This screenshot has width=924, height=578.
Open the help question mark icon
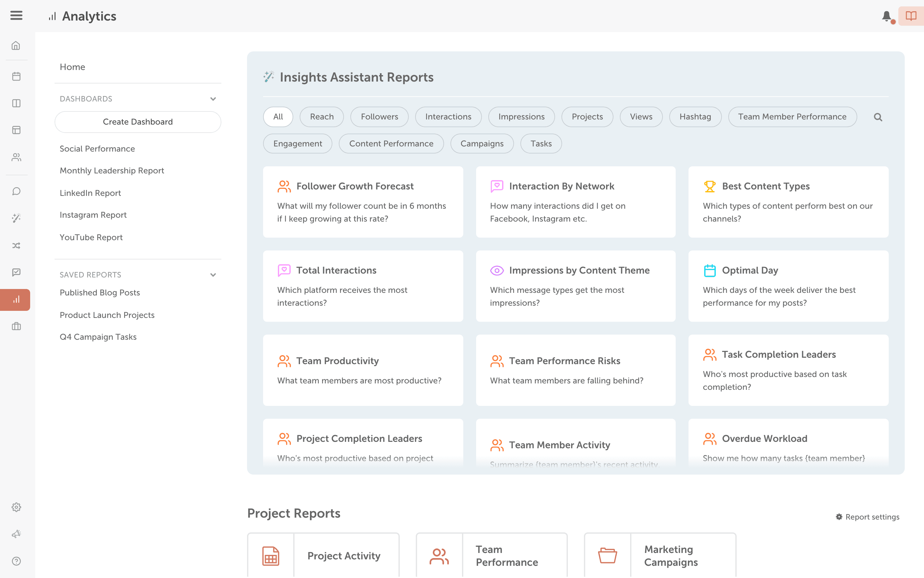(16, 561)
